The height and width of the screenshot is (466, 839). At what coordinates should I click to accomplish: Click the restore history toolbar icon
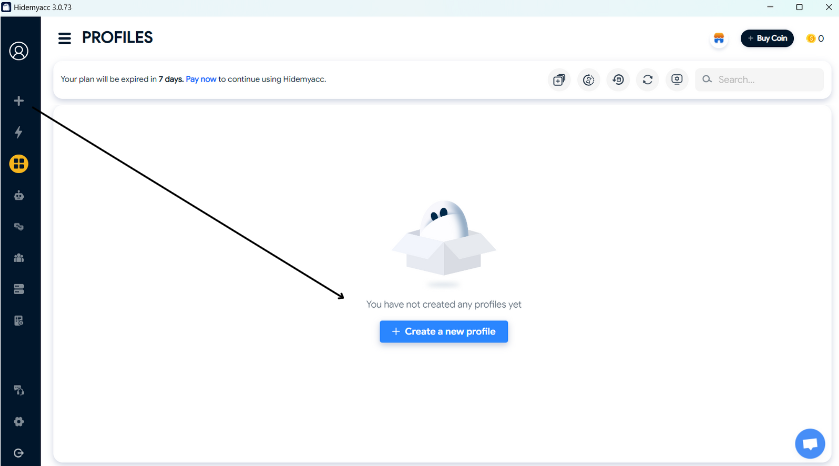coord(618,80)
